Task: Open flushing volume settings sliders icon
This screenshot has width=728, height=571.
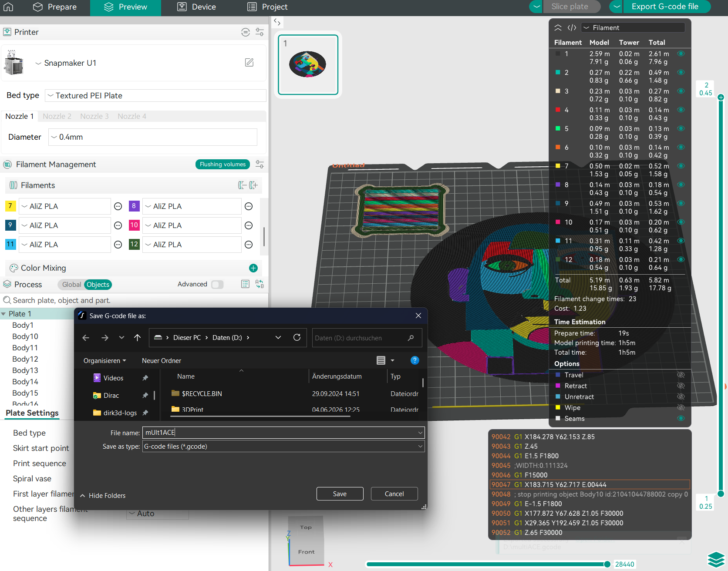Action: (260, 165)
